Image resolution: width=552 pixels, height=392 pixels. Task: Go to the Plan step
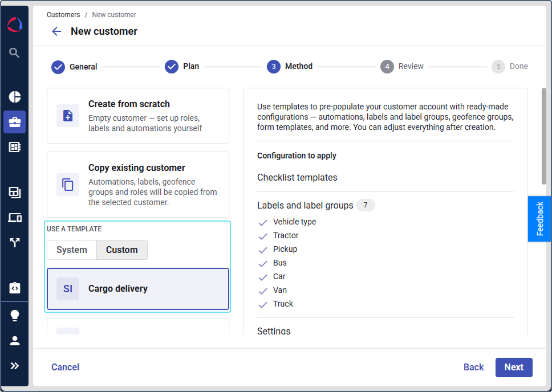pos(182,67)
